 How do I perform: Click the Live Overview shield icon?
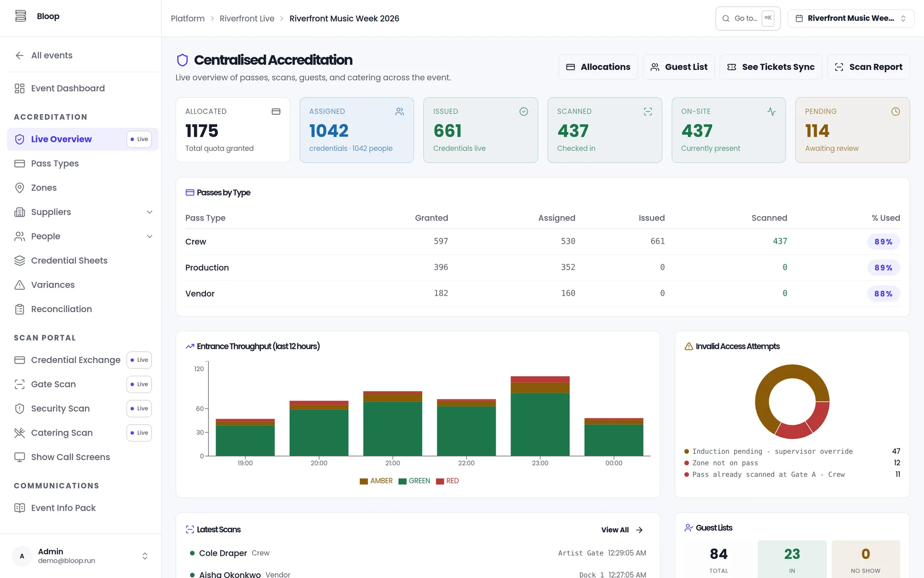coord(20,139)
